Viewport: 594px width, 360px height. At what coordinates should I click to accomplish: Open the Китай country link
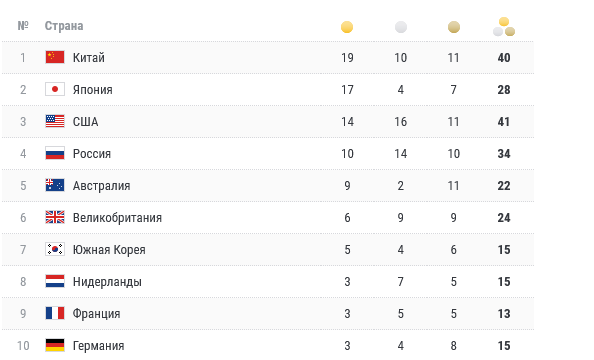(89, 58)
